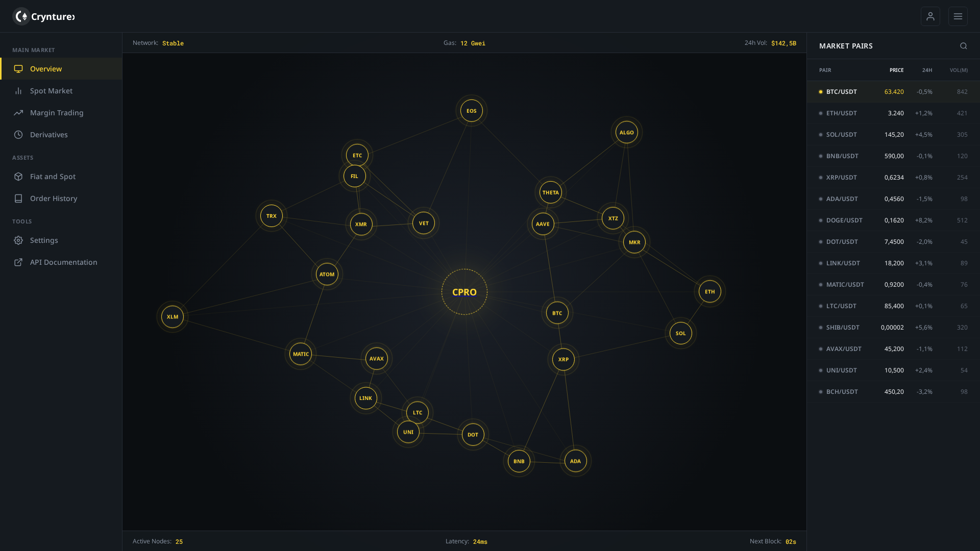Toggle the ETH/USDT pair indicator
The image size is (980, 551).
[820, 113]
